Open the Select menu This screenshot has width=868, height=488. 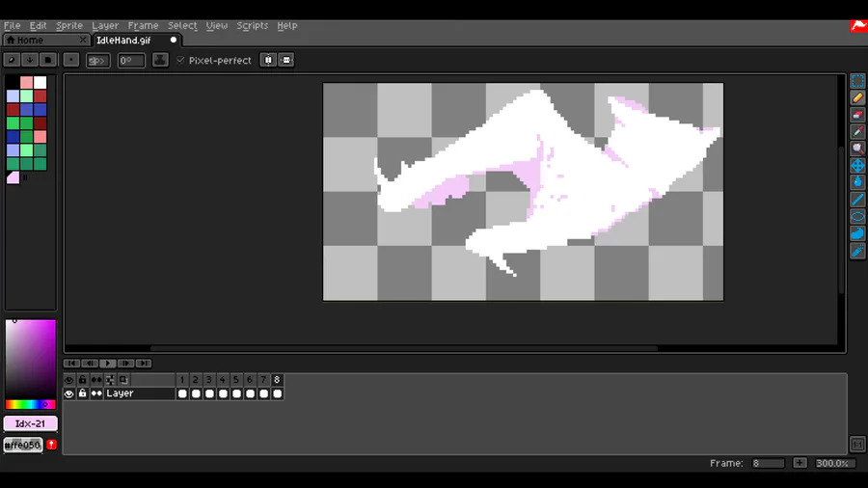point(182,25)
